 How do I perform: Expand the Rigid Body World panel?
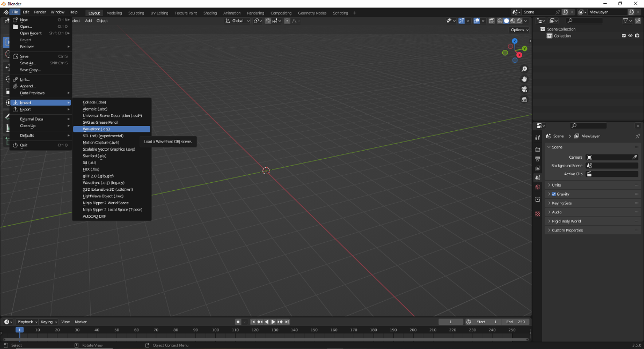click(x=566, y=221)
